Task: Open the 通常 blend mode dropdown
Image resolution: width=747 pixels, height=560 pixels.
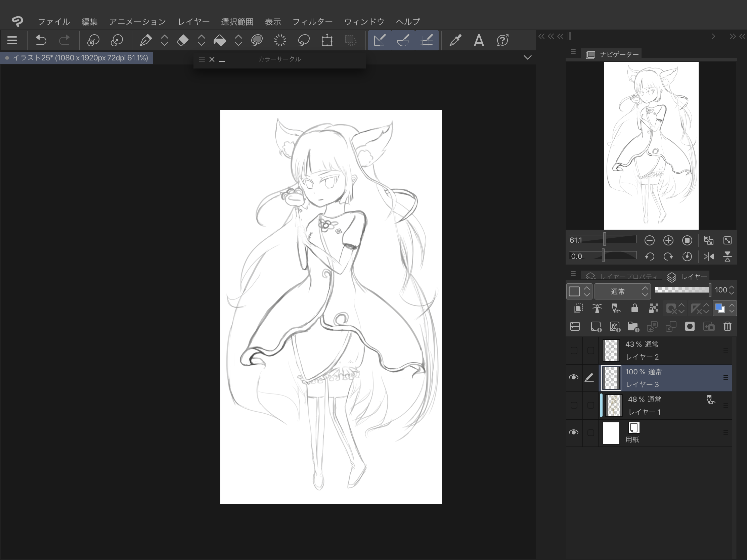Action: click(x=622, y=291)
